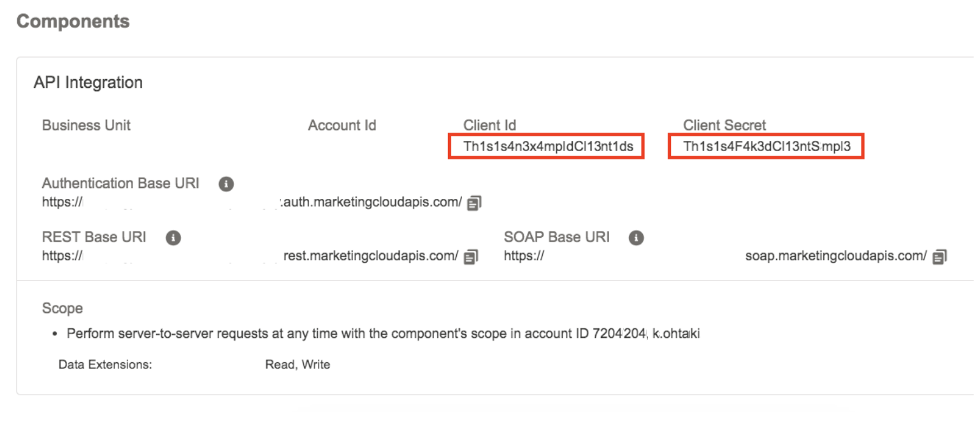Copy the REST Base URI
Image resolution: width=980 pixels, height=431 pixels.
[x=471, y=257]
